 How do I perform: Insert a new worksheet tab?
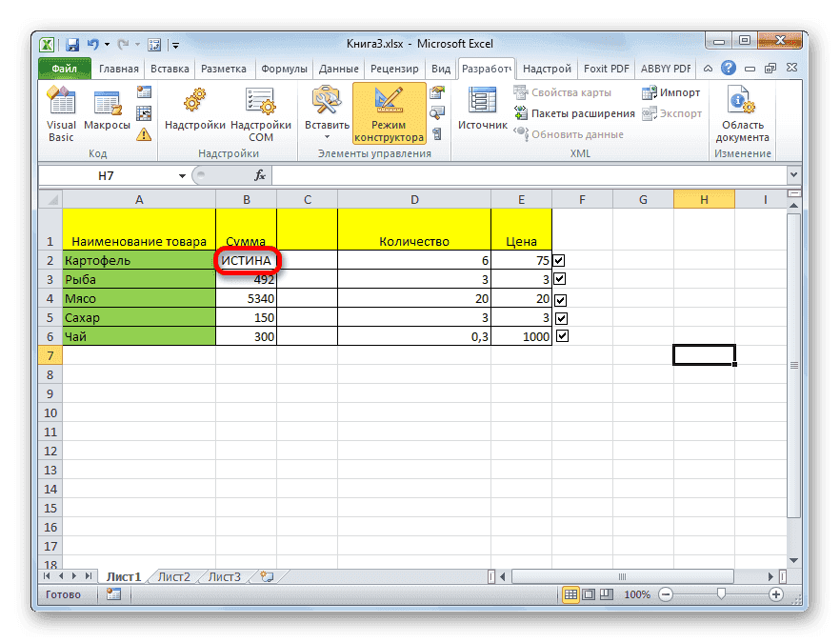click(268, 576)
